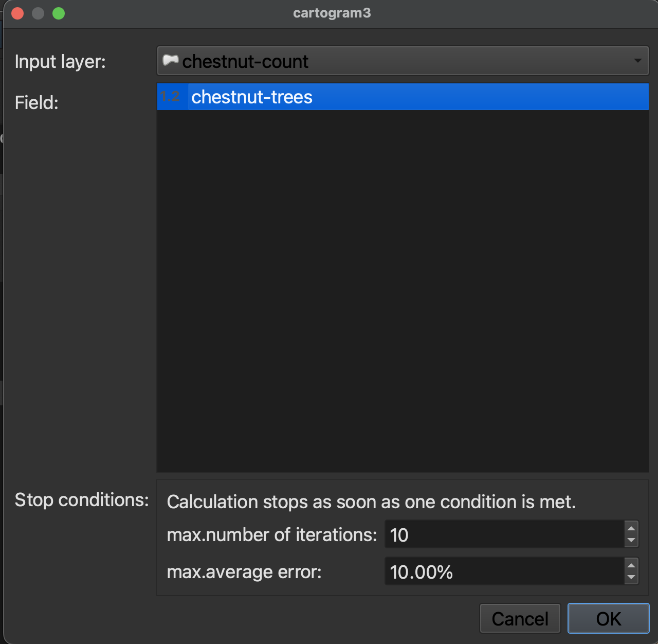Increase max number of iterations by one
658x644 pixels.
[x=631, y=529]
